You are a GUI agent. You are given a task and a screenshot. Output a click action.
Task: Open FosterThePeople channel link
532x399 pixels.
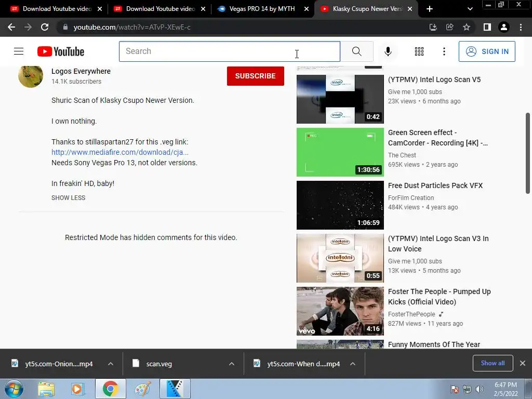pyautogui.click(x=411, y=314)
